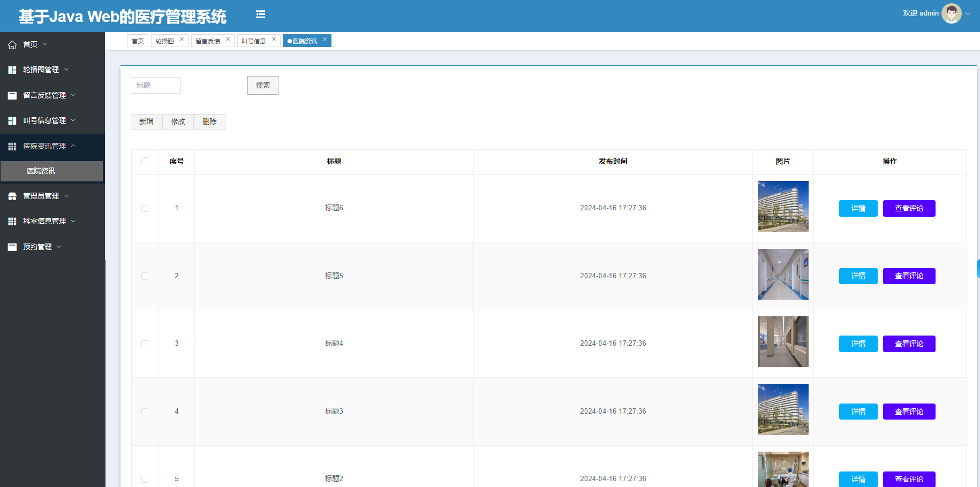Click the 欢迎 admin greeting text
The image size is (980, 487).
point(921,13)
